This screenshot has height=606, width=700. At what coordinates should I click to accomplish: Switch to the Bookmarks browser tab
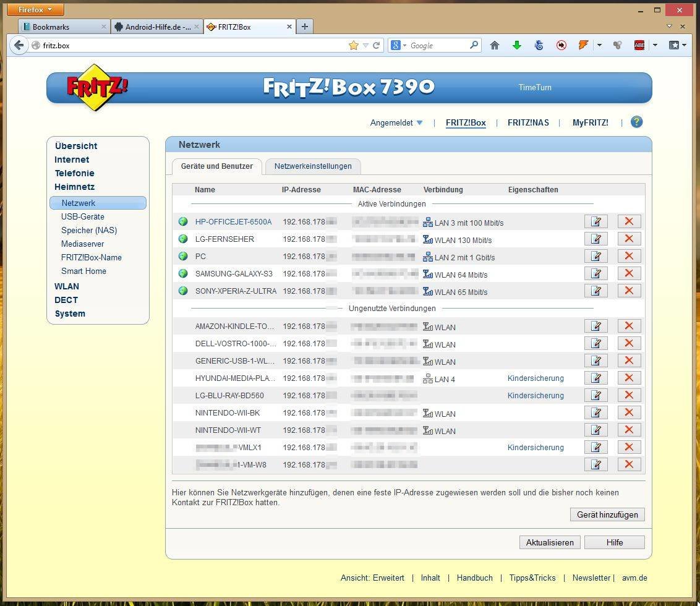pyautogui.click(x=65, y=27)
